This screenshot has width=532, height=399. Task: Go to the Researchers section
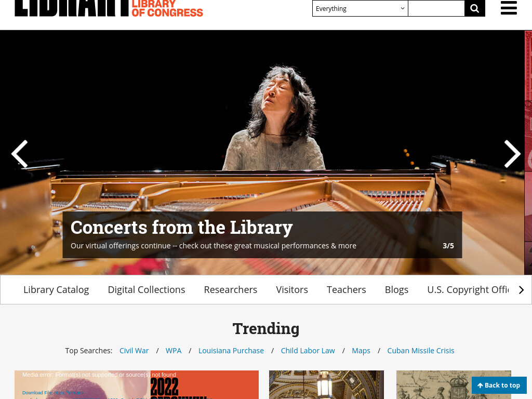(x=230, y=289)
